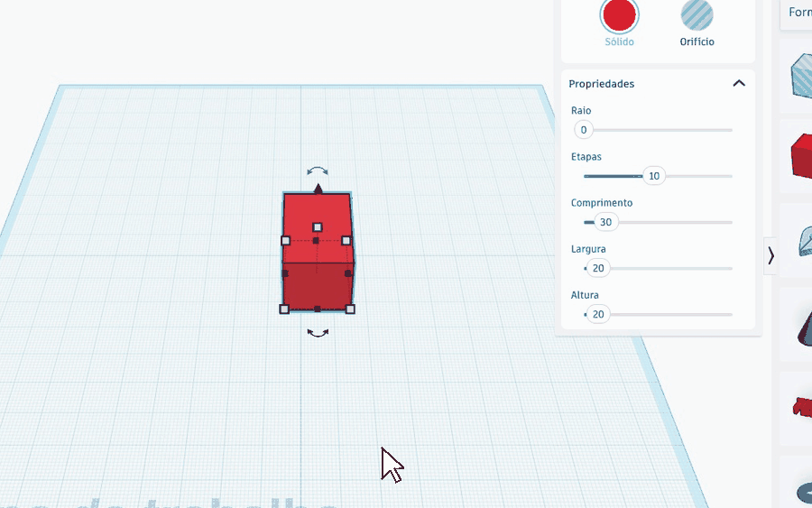Click the Propriedades heading text

[x=601, y=84]
